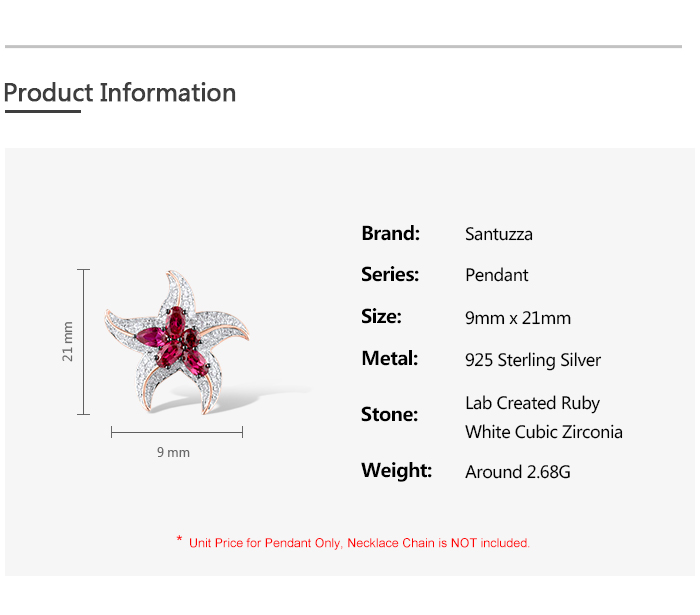Select the Around 2.68G weight value

(x=518, y=472)
